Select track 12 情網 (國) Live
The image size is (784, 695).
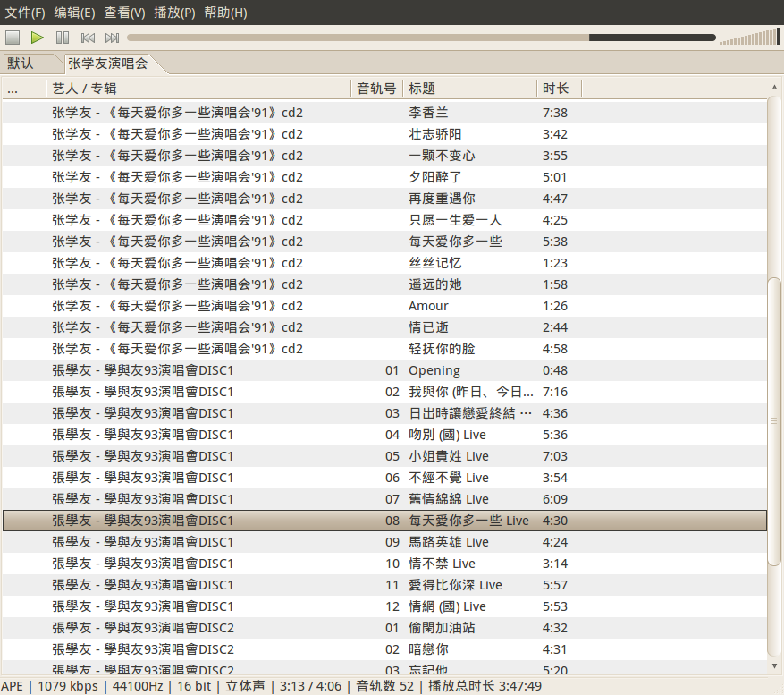384,607
